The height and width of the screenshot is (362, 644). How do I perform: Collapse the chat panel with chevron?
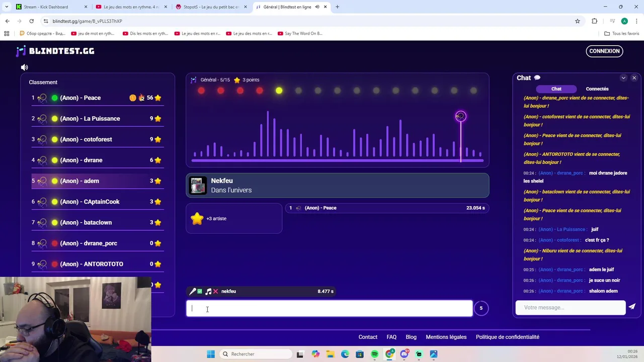pyautogui.click(x=623, y=78)
